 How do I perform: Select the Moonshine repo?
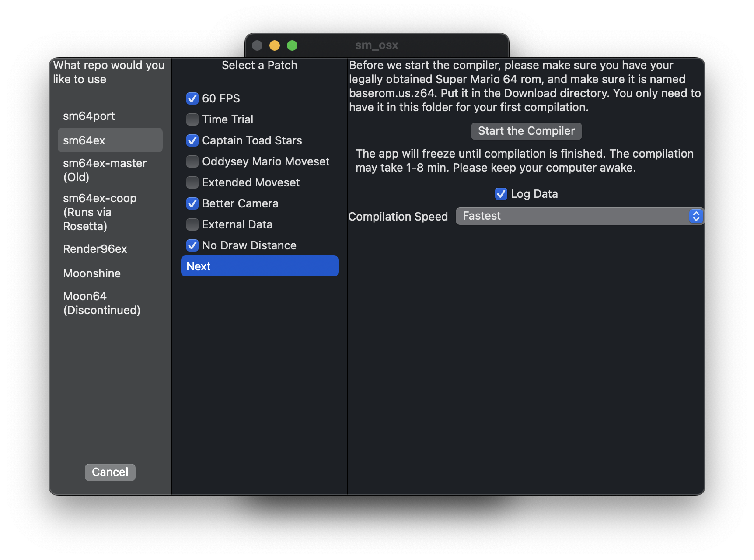click(x=110, y=273)
